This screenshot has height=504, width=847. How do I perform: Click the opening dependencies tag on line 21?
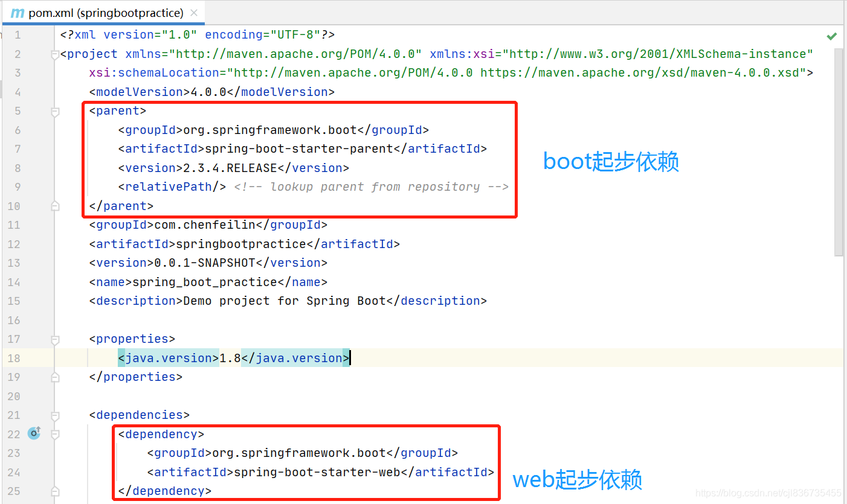tap(140, 415)
